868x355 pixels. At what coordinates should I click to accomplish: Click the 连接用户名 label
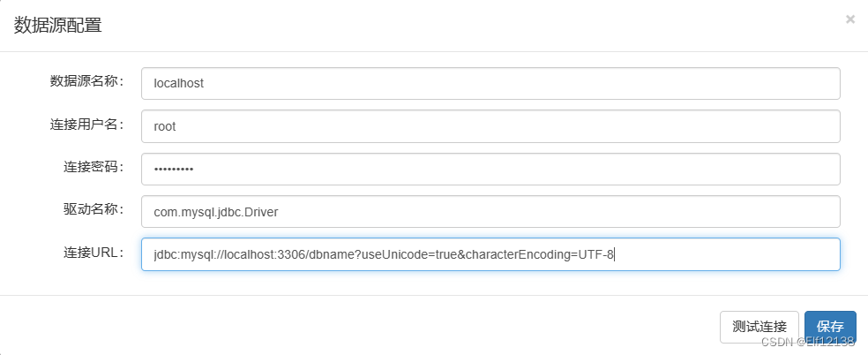click(x=87, y=124)
